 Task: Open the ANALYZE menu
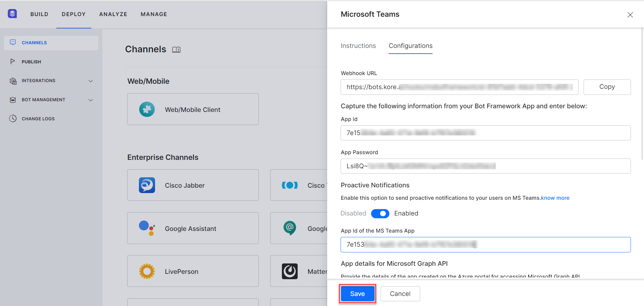pos(113,14)
